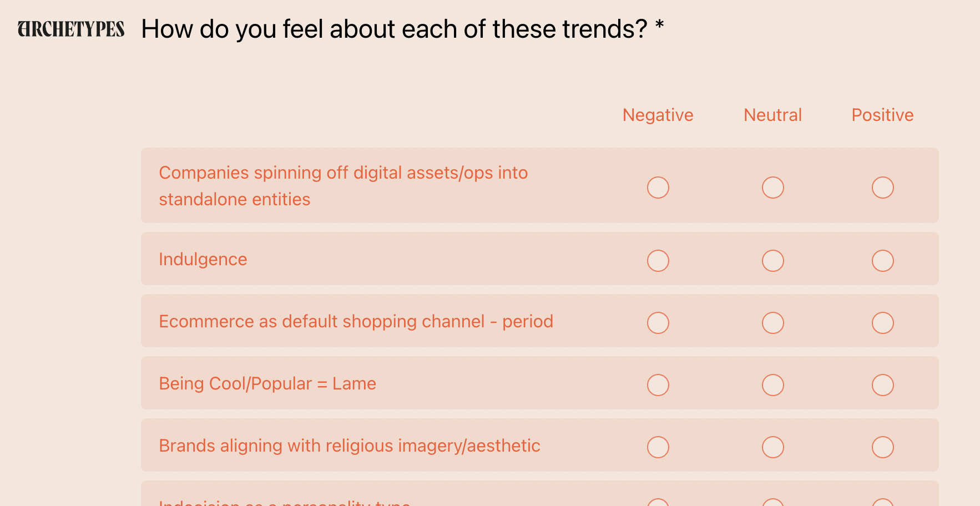Pick Positive for Brands aligning with religious imagery
980x506 pixels.
(883, 447)
